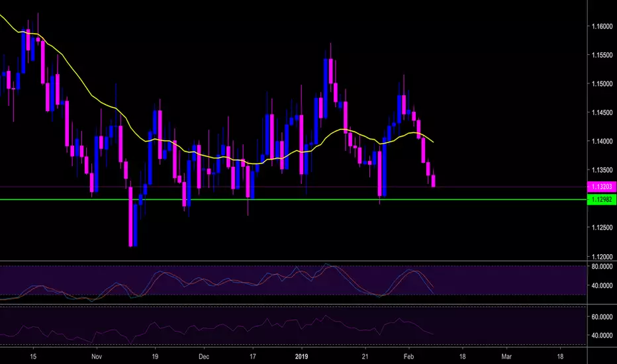Click the Dec date label on time axis
This screenshot has height=364, width=617.
[204, 357]
